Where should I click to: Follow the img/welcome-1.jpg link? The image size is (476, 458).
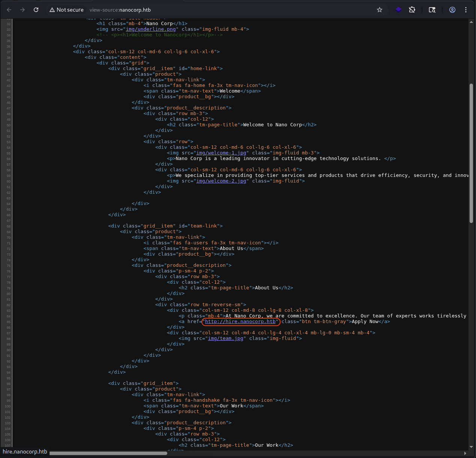(x=221, y=153)
